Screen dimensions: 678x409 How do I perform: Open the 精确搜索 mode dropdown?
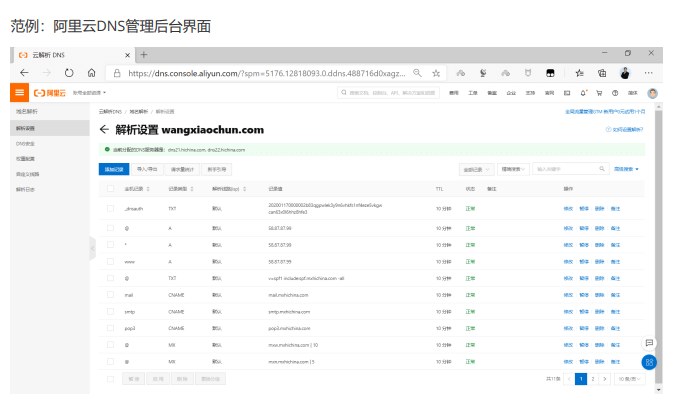(513, 169)
